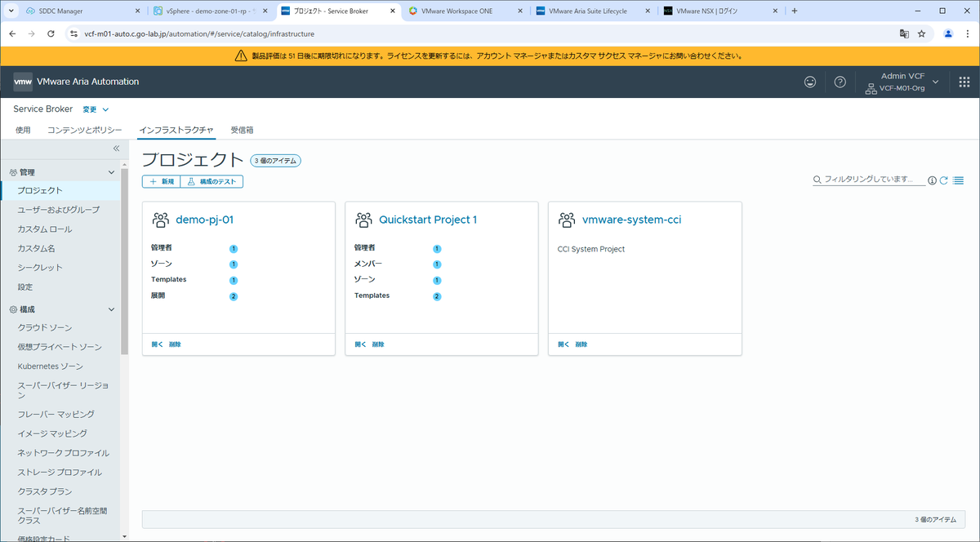Screen dimensions: 980x542
Task: Switch to VMware Aria Suite Lifecycle tab
Action: click(592, 11)
